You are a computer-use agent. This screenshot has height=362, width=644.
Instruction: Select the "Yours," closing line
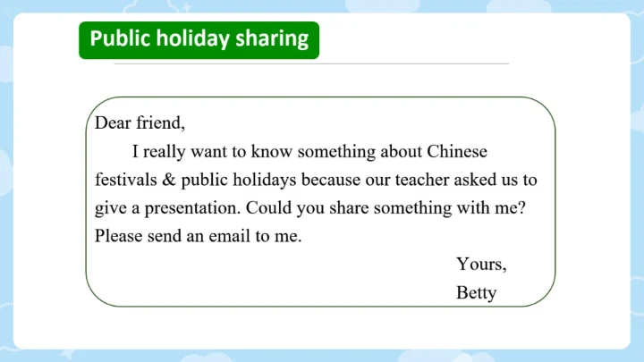coord(481,264)
